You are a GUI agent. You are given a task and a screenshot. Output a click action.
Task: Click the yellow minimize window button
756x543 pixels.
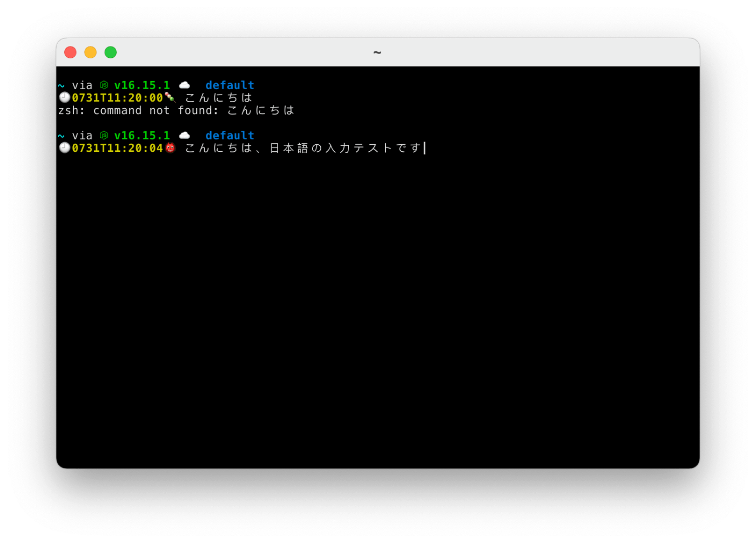coord(90,52)
